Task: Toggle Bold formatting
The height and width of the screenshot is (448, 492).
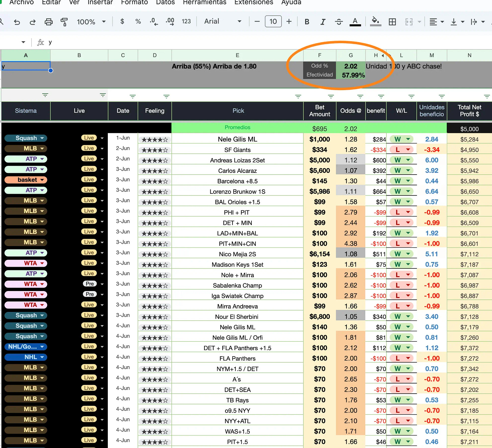Action: click(x=307, y=22)
